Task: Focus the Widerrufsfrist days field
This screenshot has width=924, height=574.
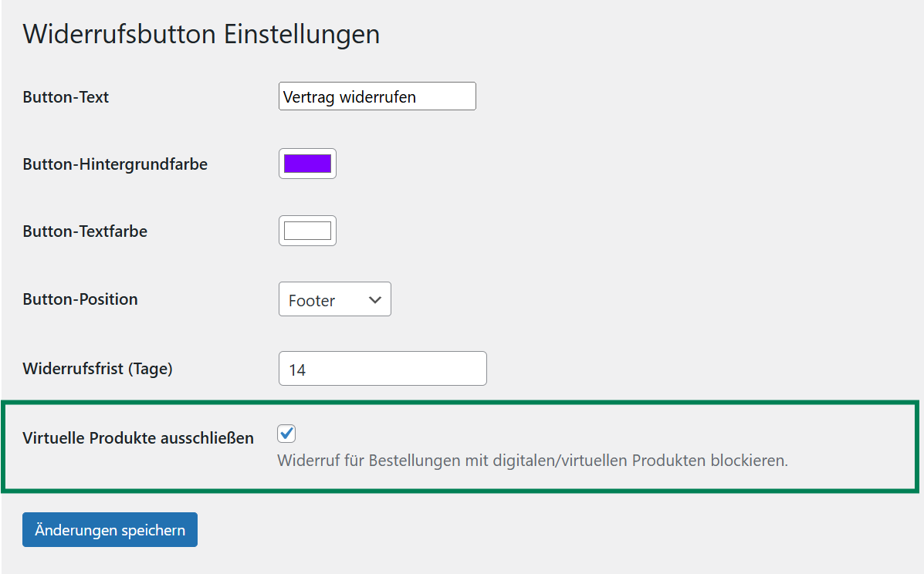Action: (x=382, y=369)
